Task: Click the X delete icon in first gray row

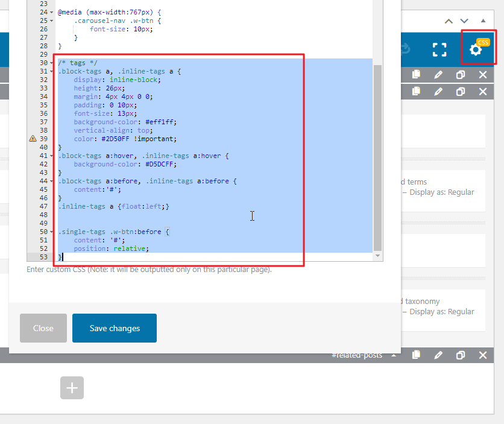Action: 483,75
